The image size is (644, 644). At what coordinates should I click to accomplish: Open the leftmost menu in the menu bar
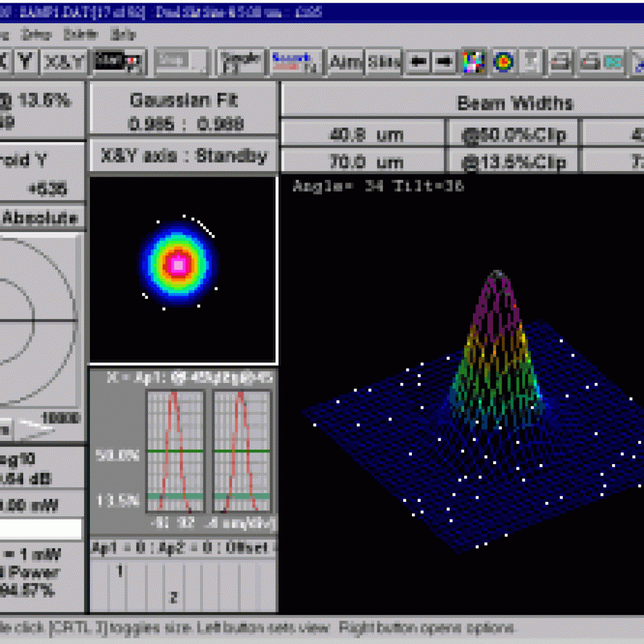(x=5, y=36)
